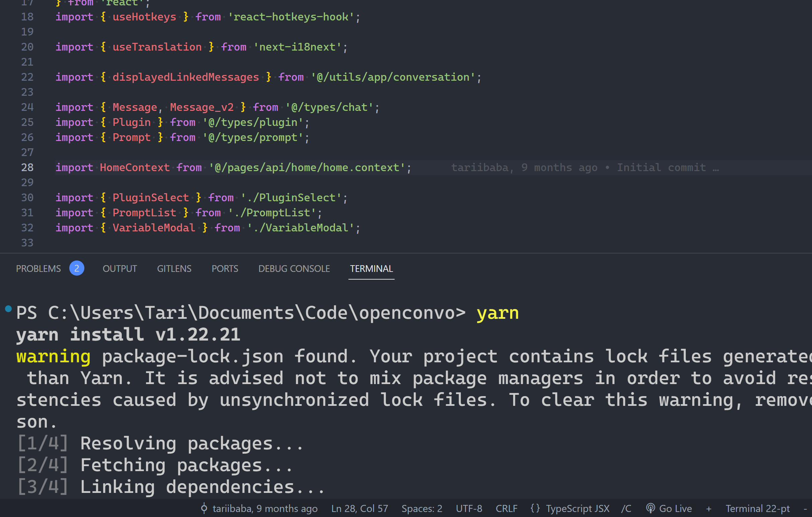Change the UTF-8 file encoding

click(x=469, y=508)
